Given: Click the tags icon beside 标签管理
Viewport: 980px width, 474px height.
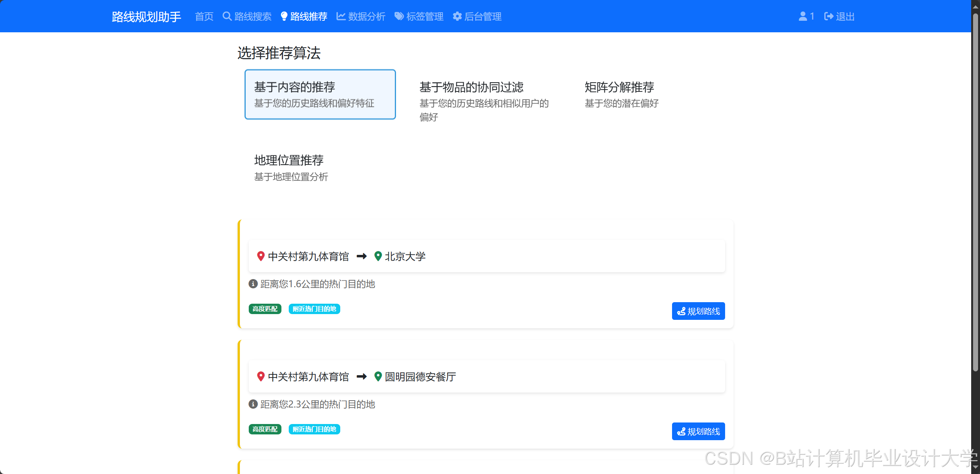Looking at the screenshot, I should click(399, 17).
